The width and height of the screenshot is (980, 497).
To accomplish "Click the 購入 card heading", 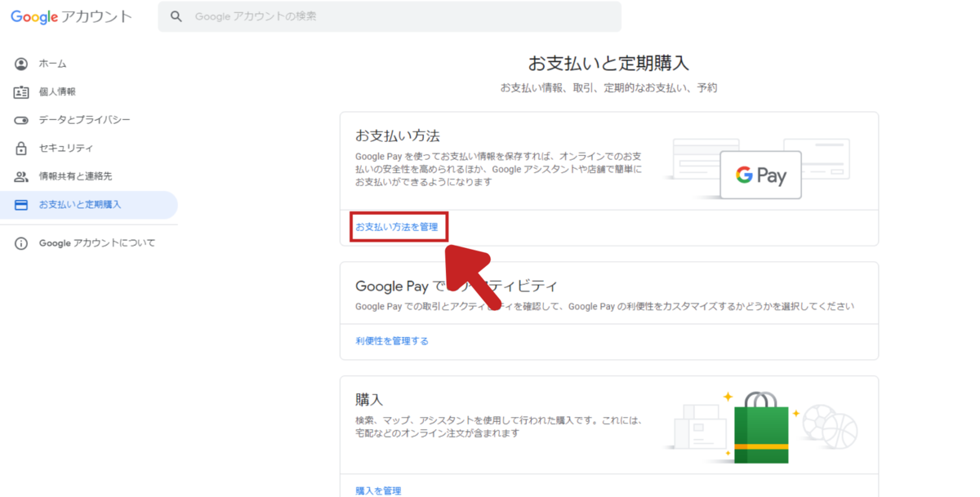I will coord(369,400).
